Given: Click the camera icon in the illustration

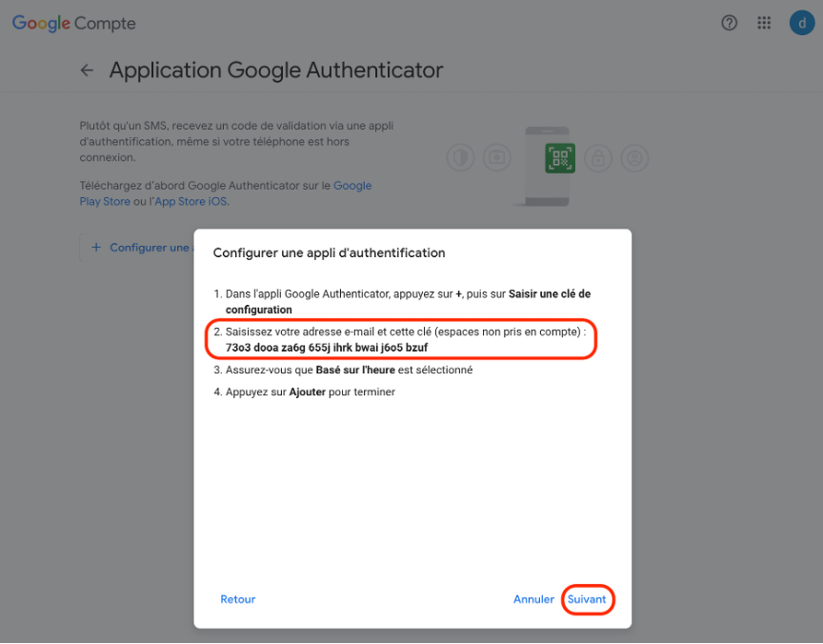Looking at the screenshot, I should pyautogui.click(x=496, y=158).
